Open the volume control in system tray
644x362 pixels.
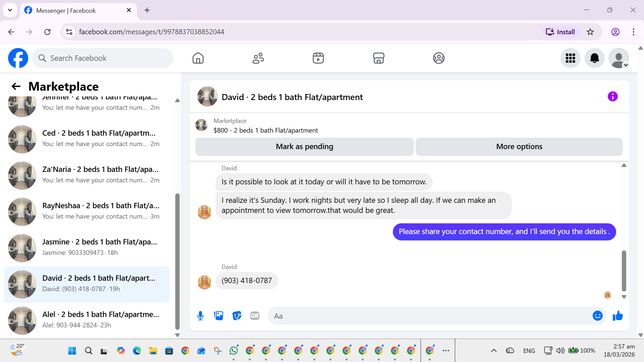(560, 351)
